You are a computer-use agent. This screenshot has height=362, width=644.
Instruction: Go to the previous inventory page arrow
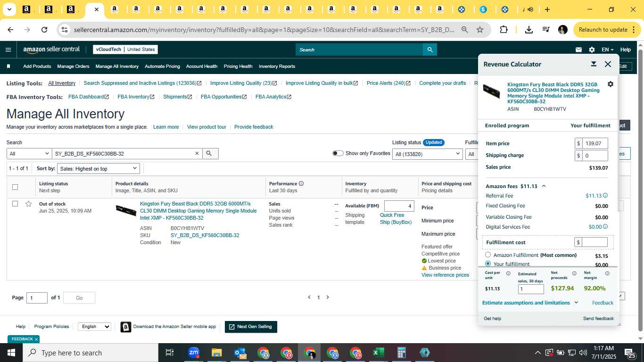pyautogui.click(x=309, y=297)
